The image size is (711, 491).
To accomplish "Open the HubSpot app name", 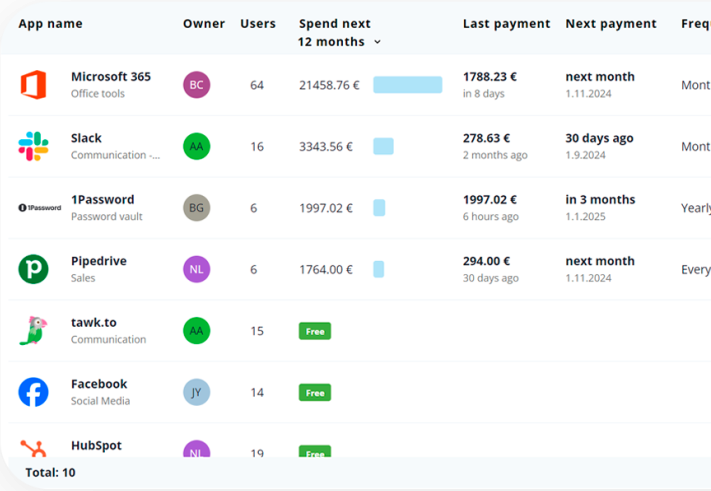I will (96, 446).
